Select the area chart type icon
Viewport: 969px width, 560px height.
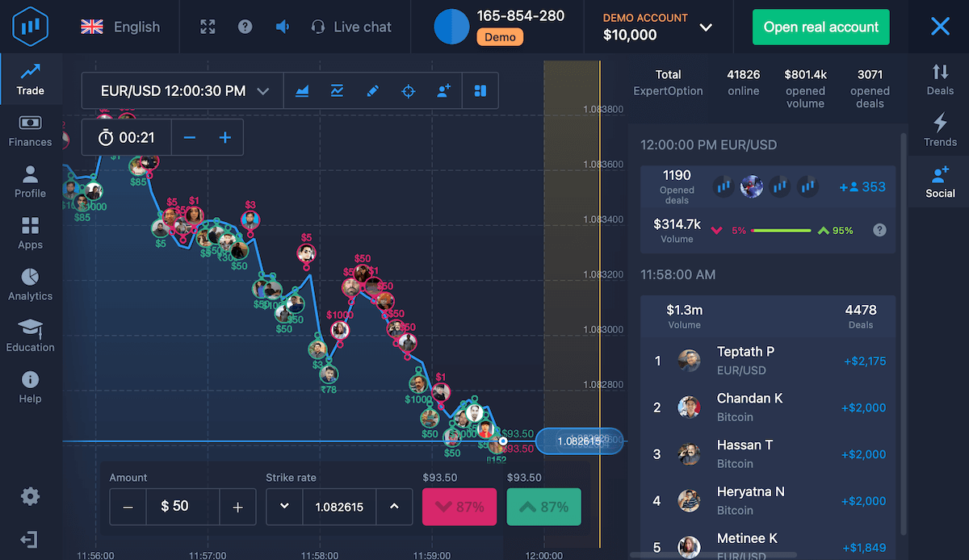(302, 91)
